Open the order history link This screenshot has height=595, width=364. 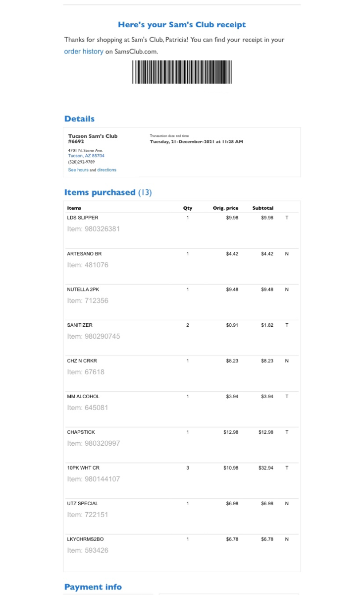pyautogui.click(x=84, y=52)
